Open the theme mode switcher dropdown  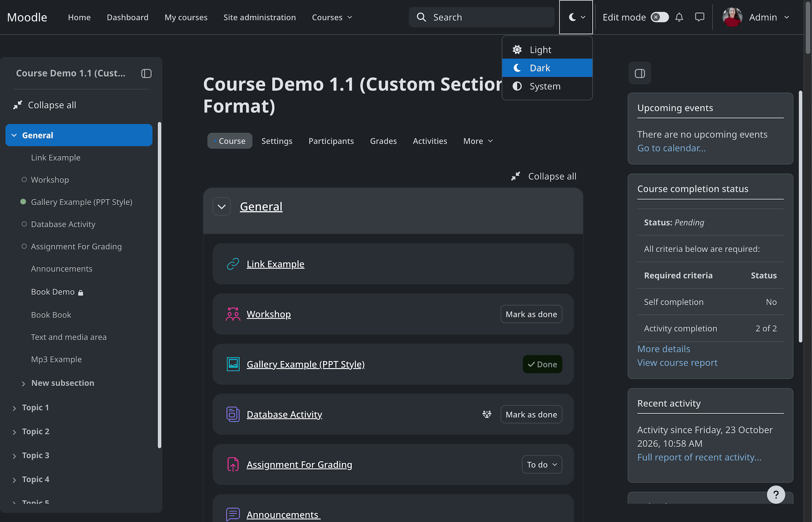pos(576,17)
